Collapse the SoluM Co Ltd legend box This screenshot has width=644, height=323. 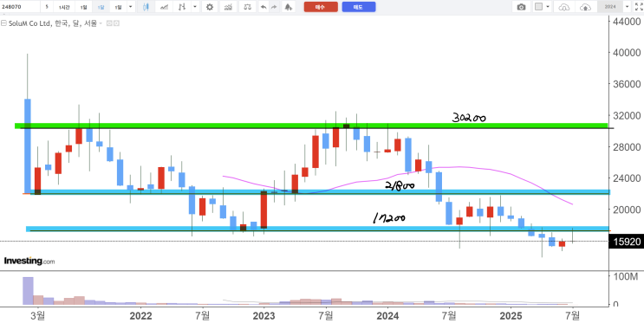[x=3, y=23]
